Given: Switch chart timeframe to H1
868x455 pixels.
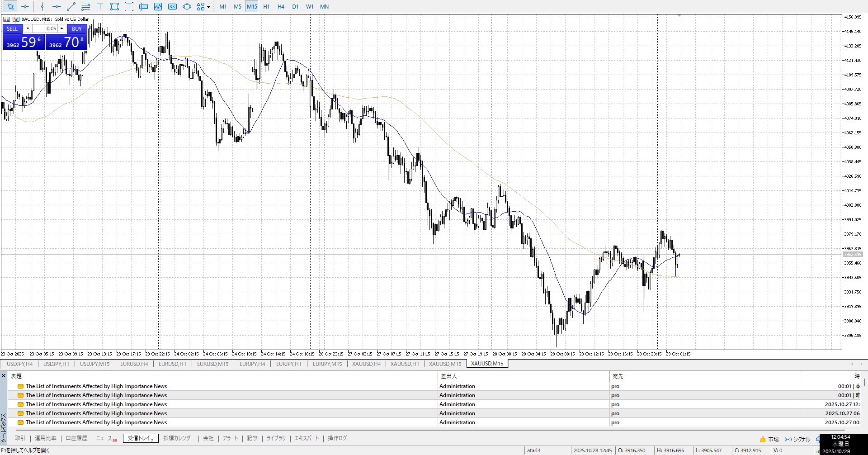Looking at the screenshot, I should [266, 6].
